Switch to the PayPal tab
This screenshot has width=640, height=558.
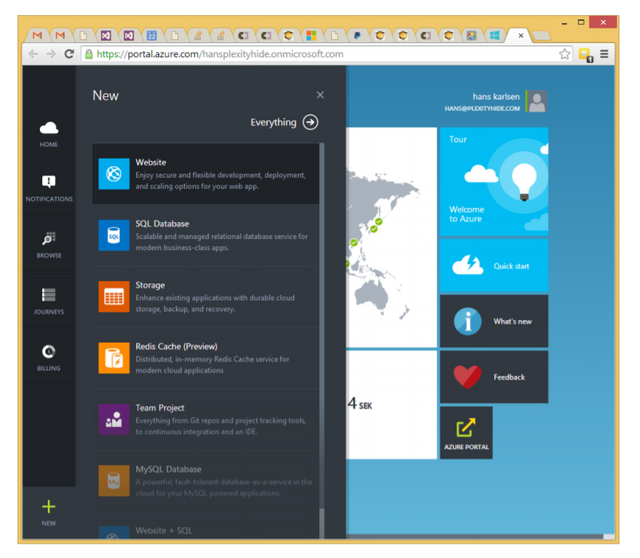(357, 36)
